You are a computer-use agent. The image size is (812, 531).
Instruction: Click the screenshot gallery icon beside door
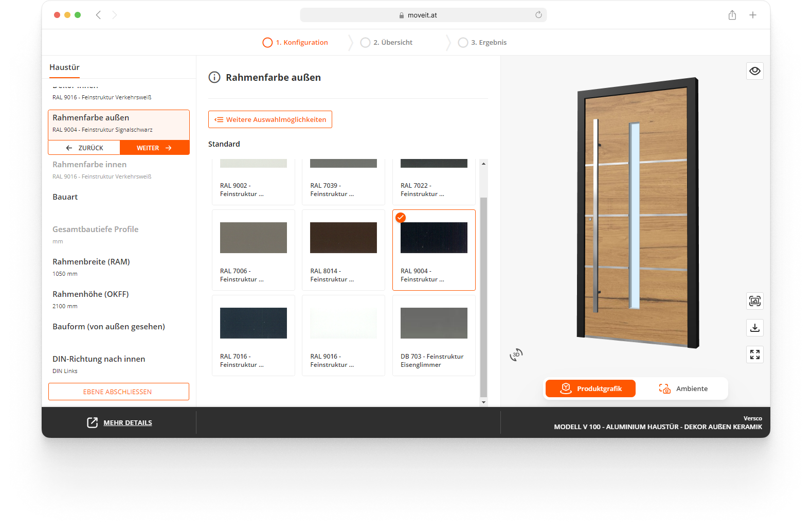(x=754, y=301)
